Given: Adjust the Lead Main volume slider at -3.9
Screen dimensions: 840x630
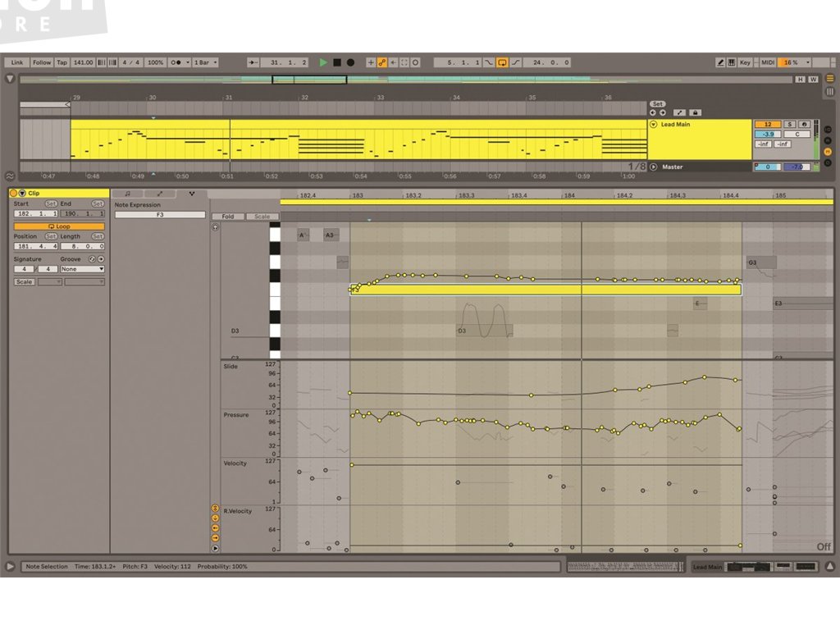Looking at the screenshot, I should pyautogui.click(x=767, y=134).
